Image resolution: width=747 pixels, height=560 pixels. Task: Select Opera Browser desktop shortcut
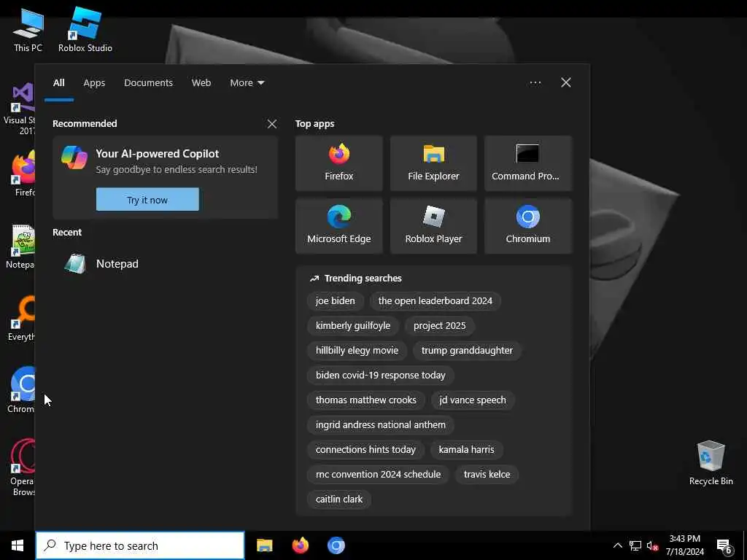(x=22, y=467)
